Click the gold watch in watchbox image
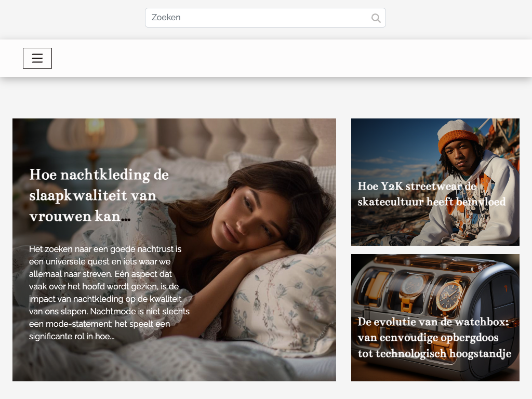This screenshot has height=399, width=532. (448, 296)
